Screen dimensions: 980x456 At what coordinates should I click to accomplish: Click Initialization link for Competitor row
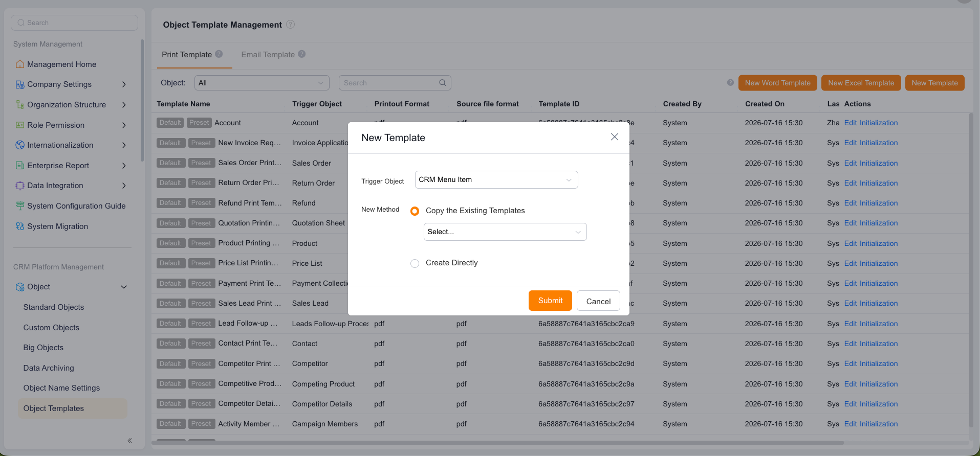coord(879,363)
